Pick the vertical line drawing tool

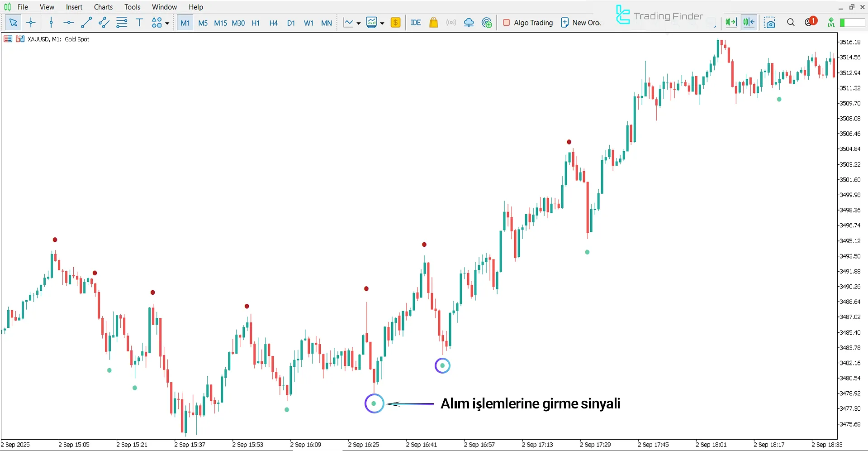(51, 23)
